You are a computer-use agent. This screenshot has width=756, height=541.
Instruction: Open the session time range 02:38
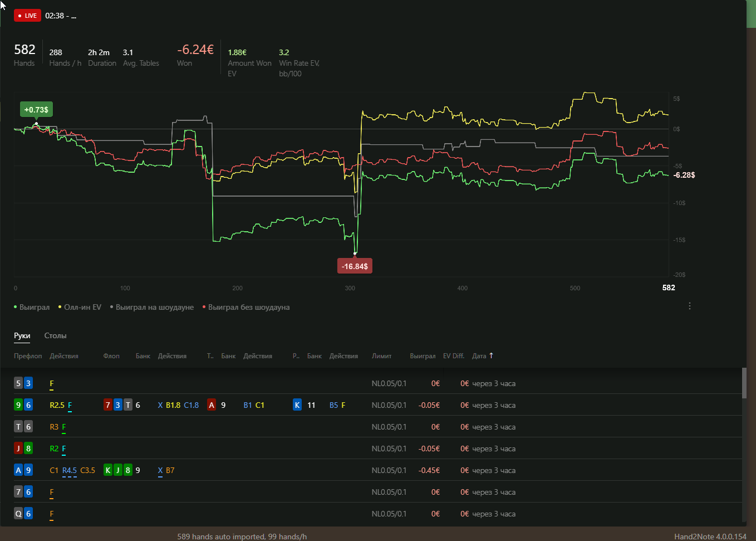(61, 16)
